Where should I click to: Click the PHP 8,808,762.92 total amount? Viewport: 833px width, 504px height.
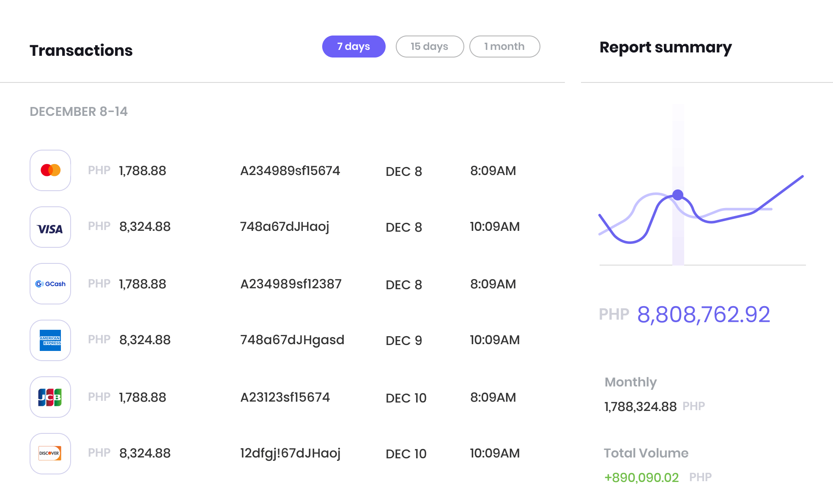[x=703, y=315]
